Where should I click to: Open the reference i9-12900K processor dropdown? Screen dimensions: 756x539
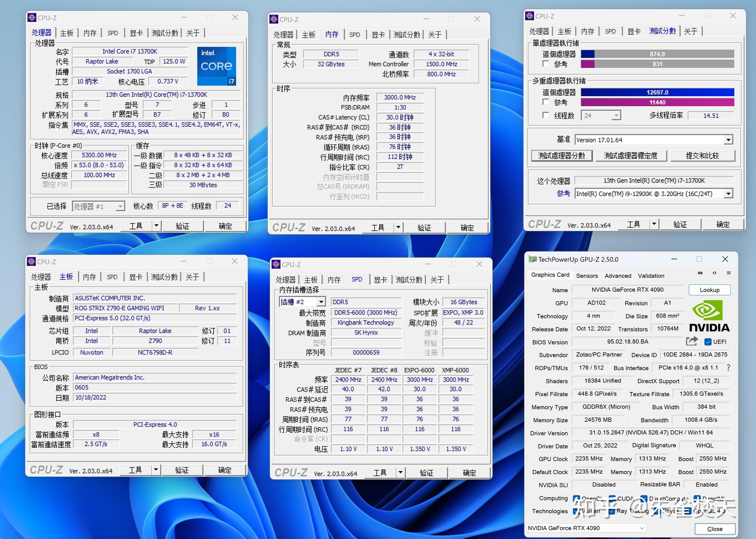(x=728, y=194)
